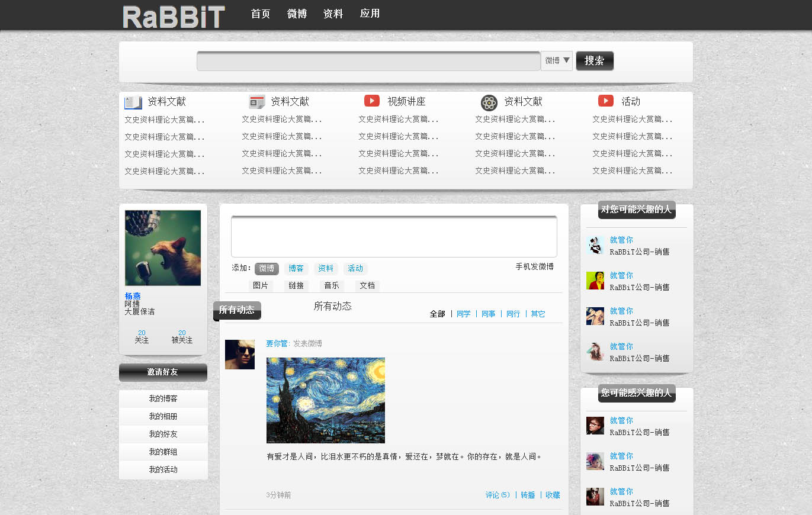Click the 文档 attachment button

(367, 286)
